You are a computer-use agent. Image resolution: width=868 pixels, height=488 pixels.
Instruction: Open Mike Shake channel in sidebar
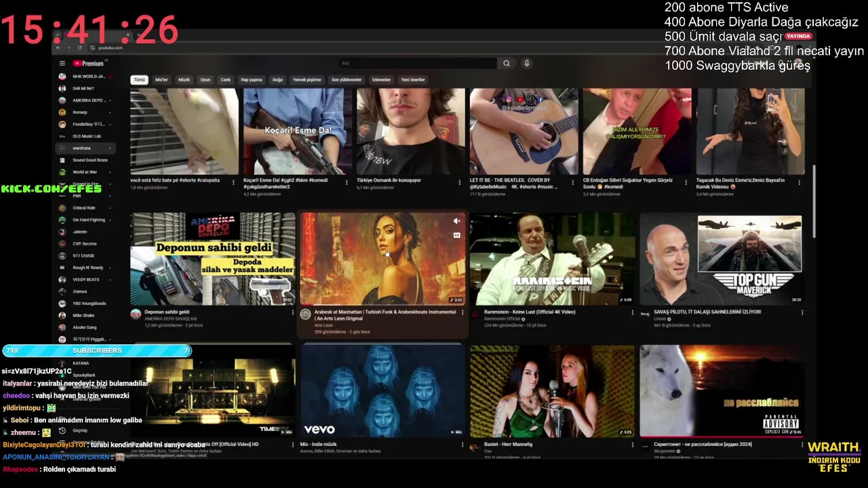85,315
